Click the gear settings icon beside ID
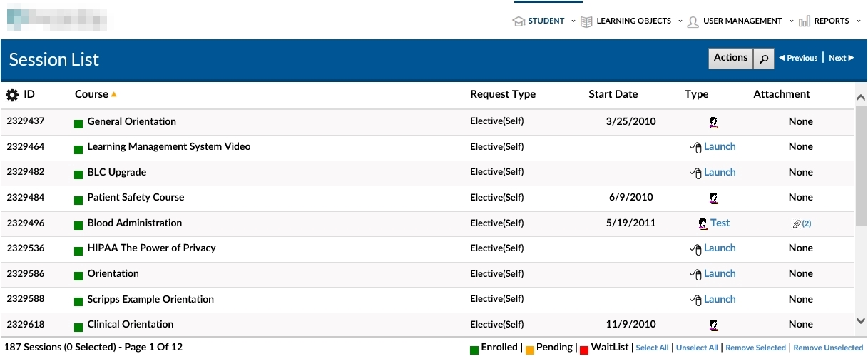 12,95
